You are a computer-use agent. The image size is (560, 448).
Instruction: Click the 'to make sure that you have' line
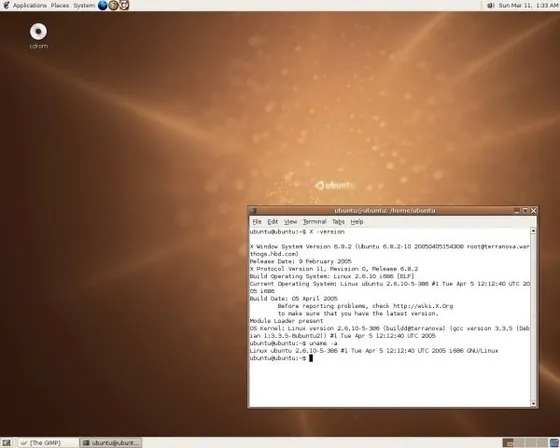point(358,314)
